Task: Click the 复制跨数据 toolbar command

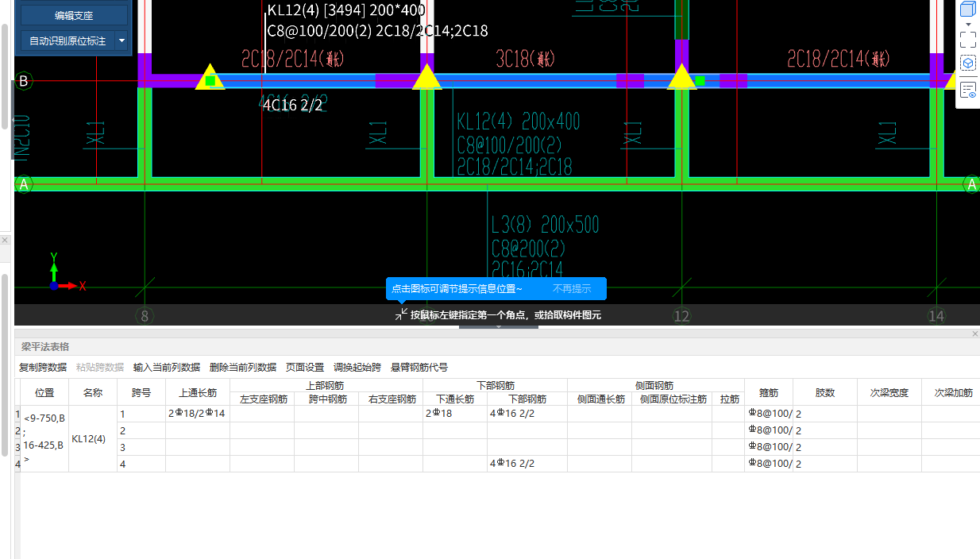Action: [43, 367]
